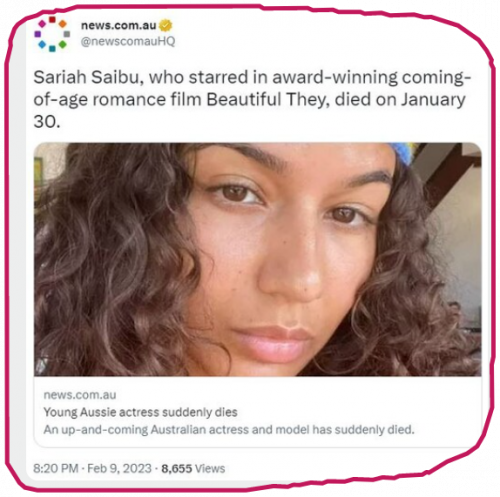Click 'Sariah Saibu' in the tweet text
The image size is (500, 497).
pos(88,77)
